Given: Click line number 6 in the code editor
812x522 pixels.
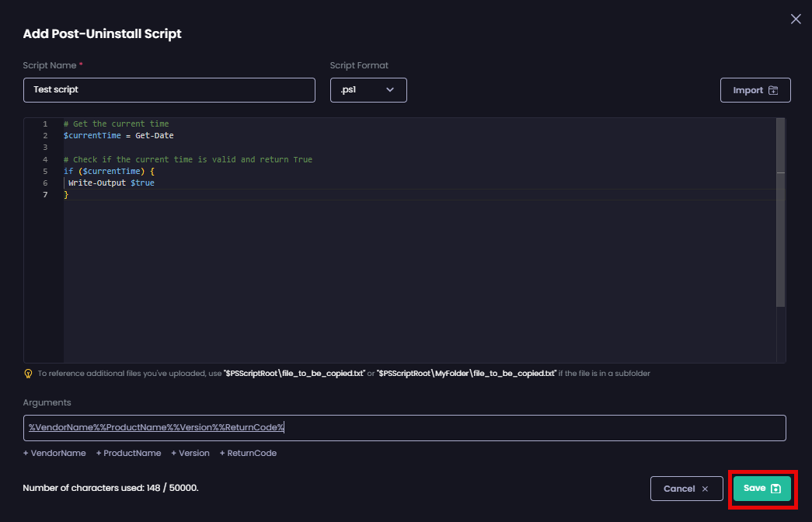Looking at the screenshot, I should (x=44, y=183).
